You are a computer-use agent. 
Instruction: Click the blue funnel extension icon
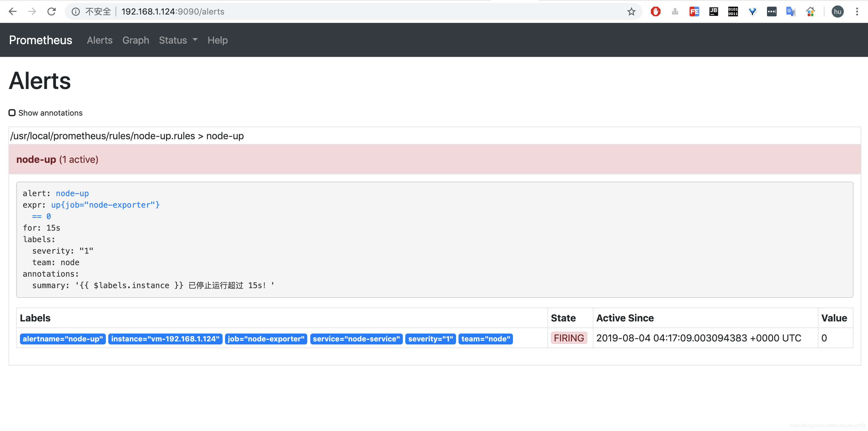coord(752,12)
